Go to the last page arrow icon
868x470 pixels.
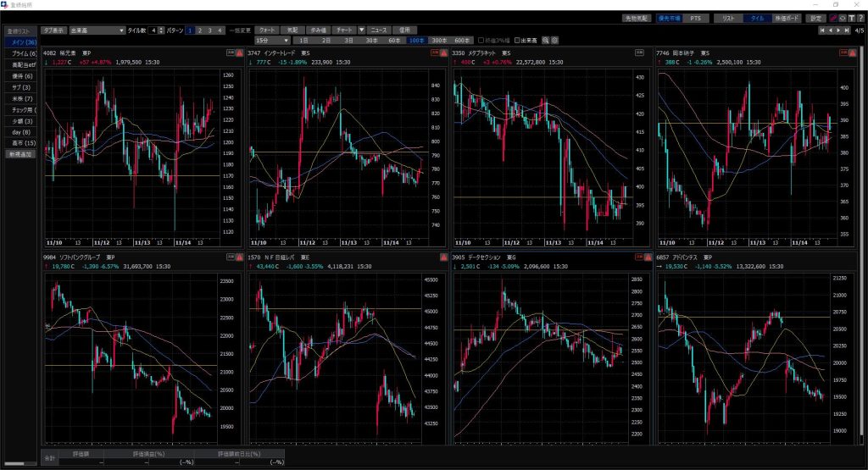847,30
